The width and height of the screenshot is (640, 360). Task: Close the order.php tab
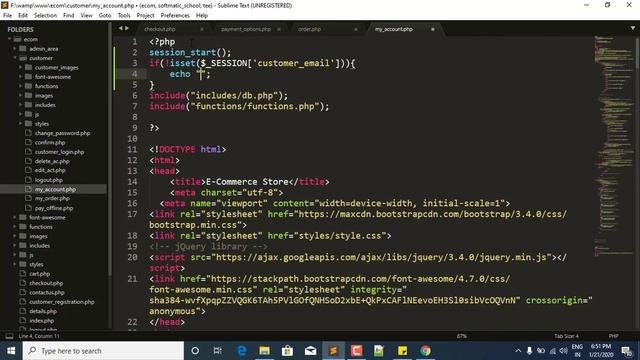click(356, 29)
